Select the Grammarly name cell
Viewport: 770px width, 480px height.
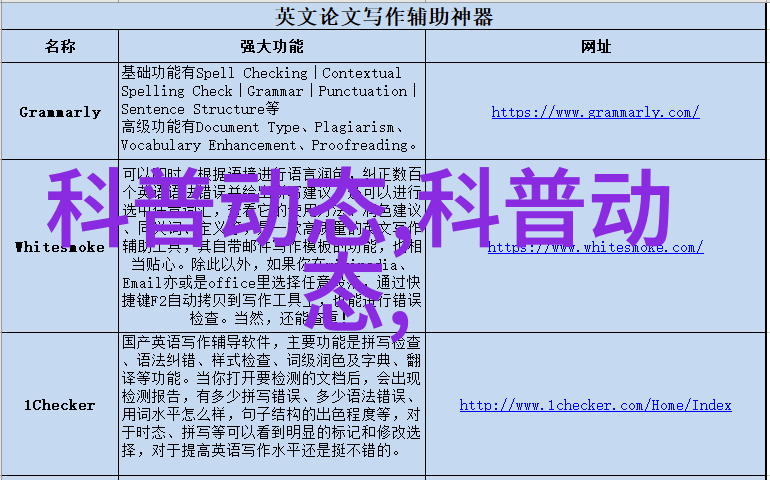pyautogui.click(x=60, y=111)
